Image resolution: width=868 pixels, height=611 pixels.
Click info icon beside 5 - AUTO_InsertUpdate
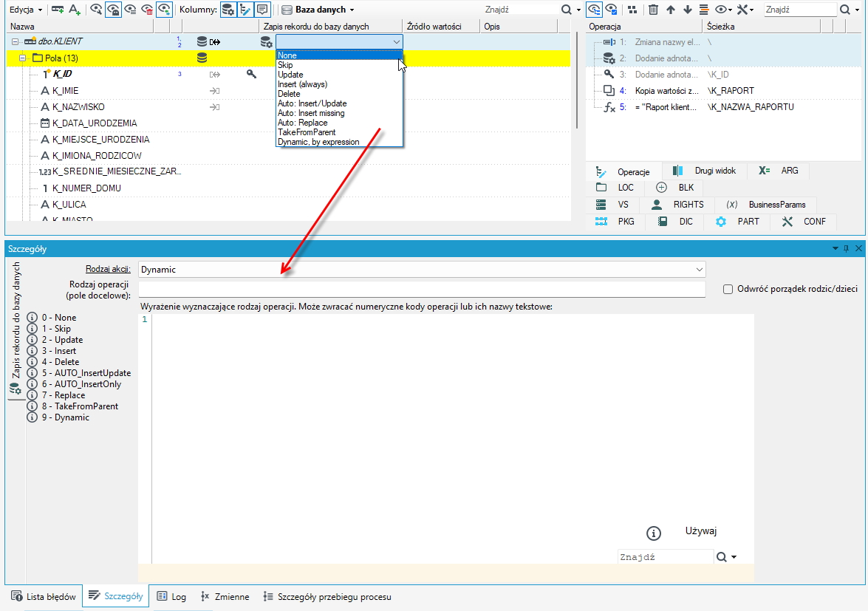(x=32, y=373)
